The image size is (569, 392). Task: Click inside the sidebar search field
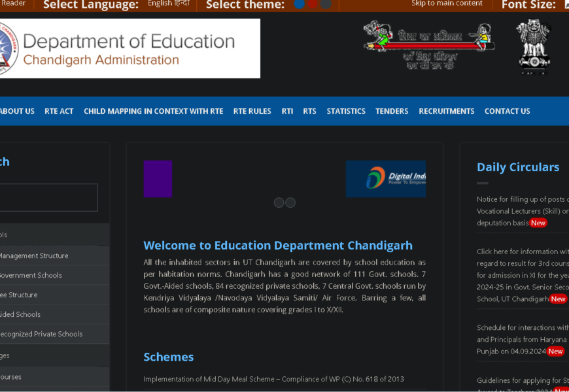pyautogui.click(x=48, y=197)
